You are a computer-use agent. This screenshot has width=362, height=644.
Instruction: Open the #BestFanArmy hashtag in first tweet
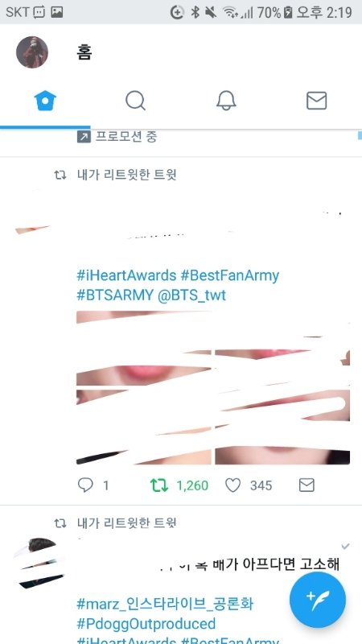point(230,275)
